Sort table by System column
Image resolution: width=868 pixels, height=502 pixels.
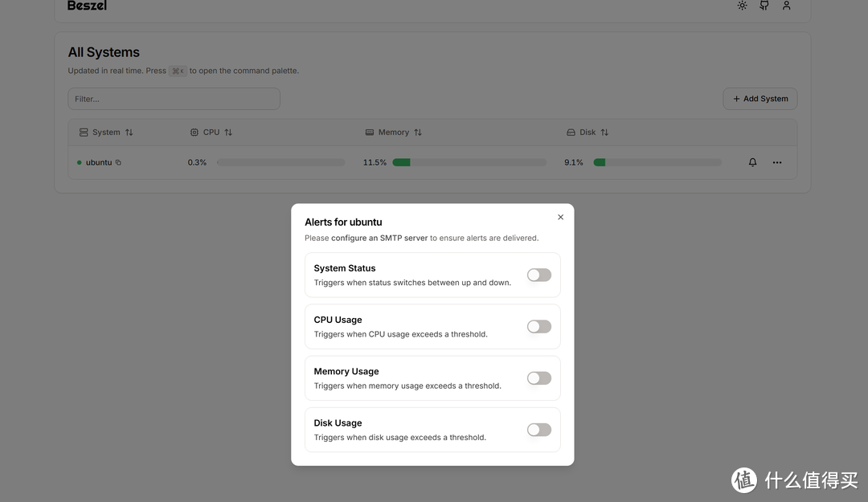[x=107, y=133]
